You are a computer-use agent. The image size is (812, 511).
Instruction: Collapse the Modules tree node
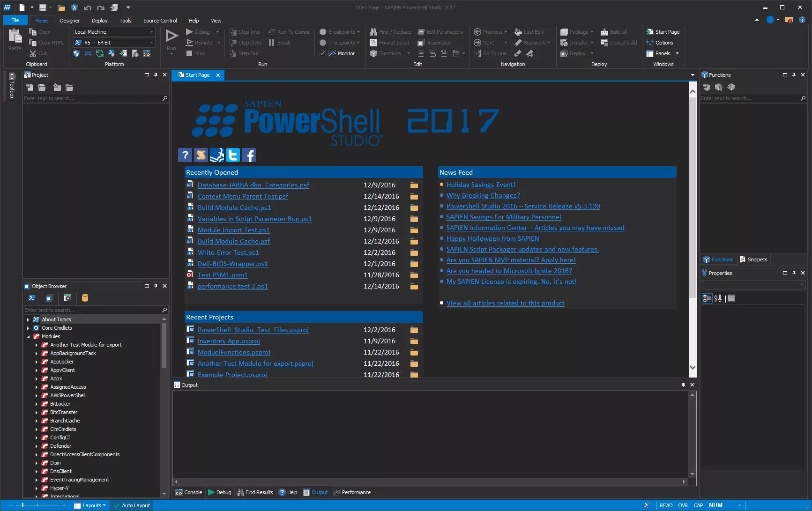[28, 336]
